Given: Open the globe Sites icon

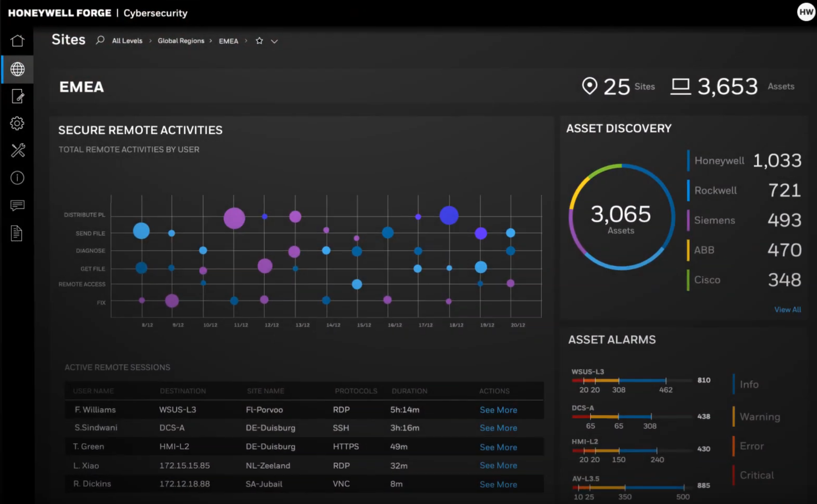Looking at the screenshot, I should tap(17, 69).
